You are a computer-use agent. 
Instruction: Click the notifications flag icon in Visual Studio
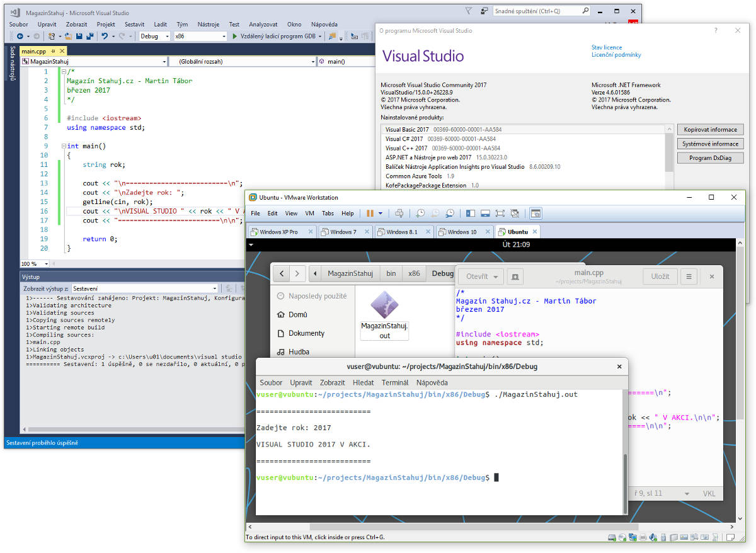click(x=469, y=11)
